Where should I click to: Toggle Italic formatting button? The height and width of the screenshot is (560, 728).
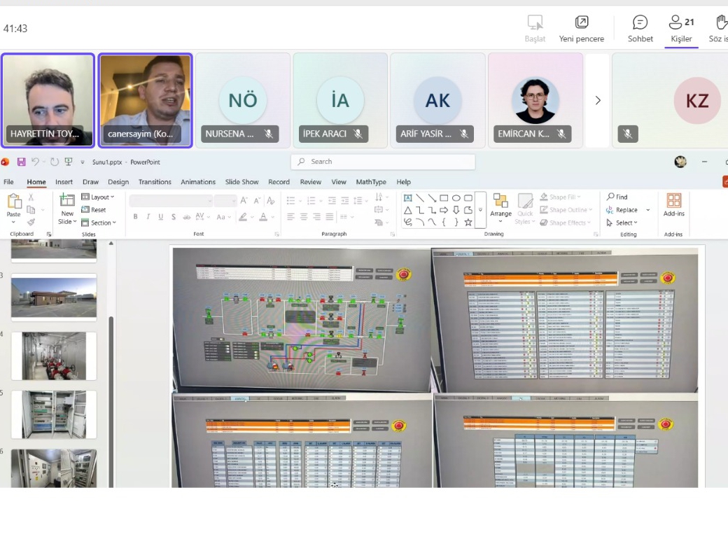click(x=148, y=217)
